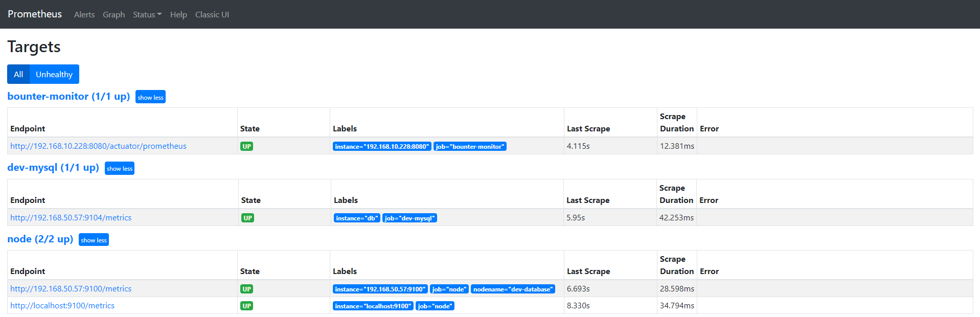
Task: Open the bounter-monitor actuator/prometheus endpoint link
Action: tap(98, 146)
